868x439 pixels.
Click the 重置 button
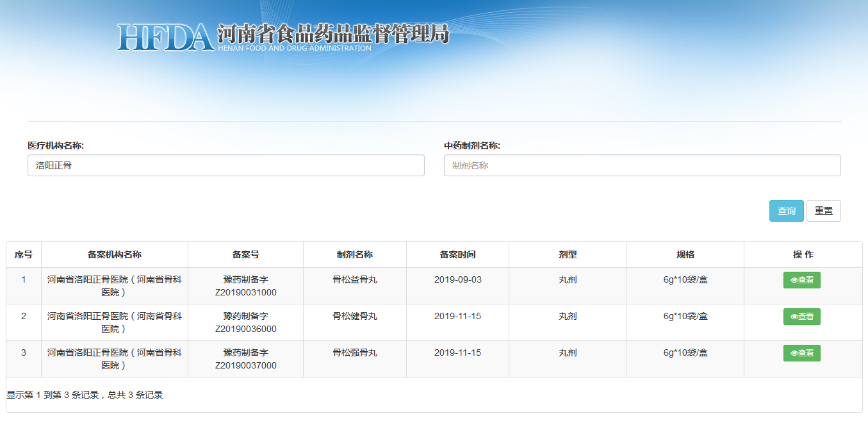[824, 211]
